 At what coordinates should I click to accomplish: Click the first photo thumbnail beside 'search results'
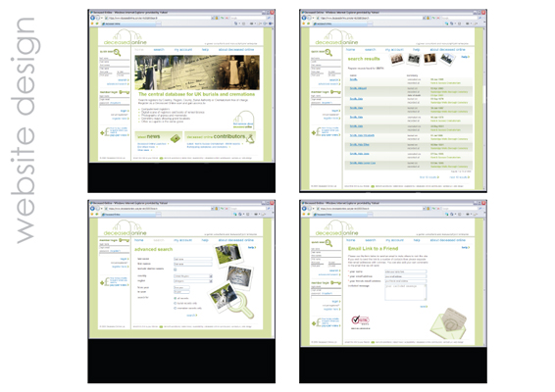point(397,59)
